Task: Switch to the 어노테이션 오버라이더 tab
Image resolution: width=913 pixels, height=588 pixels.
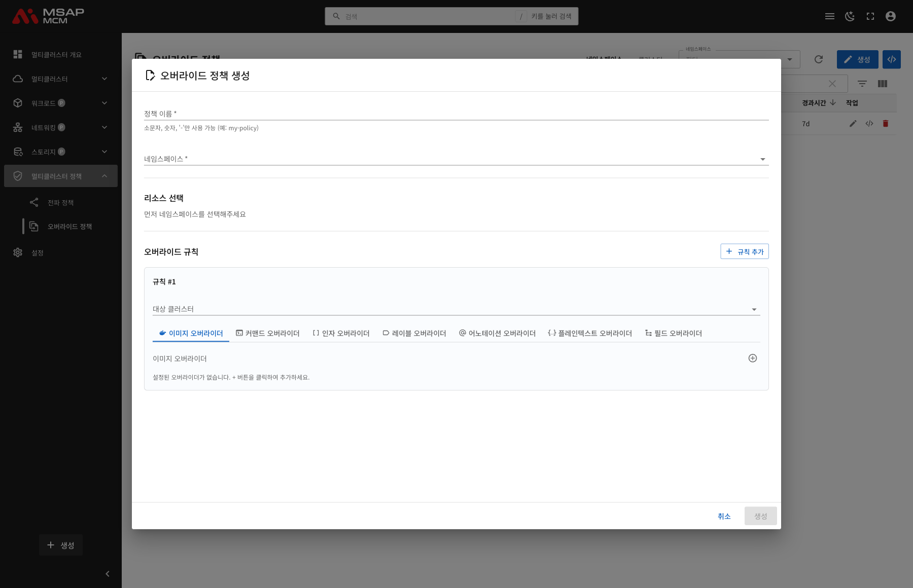Action: (x=497, y=333)
